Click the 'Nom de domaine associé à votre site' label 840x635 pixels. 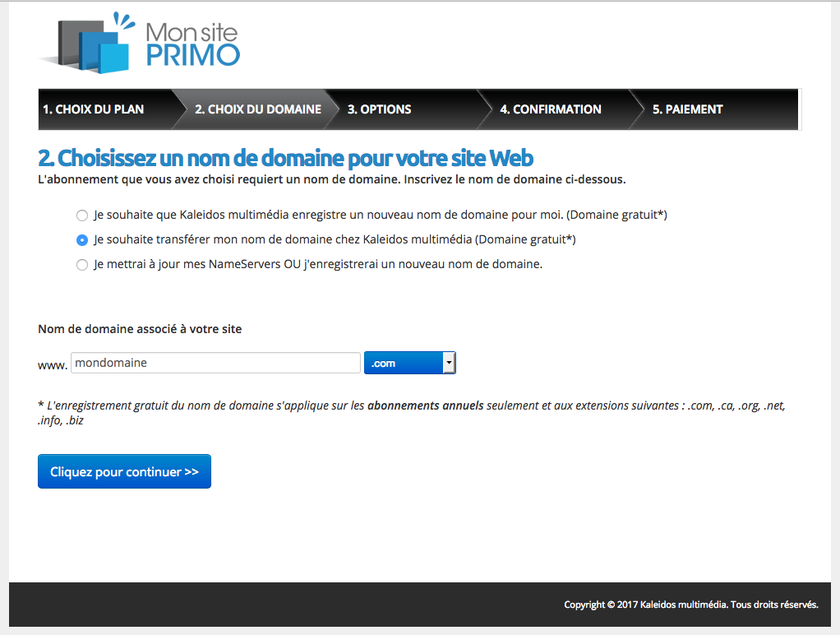[140, 329]
